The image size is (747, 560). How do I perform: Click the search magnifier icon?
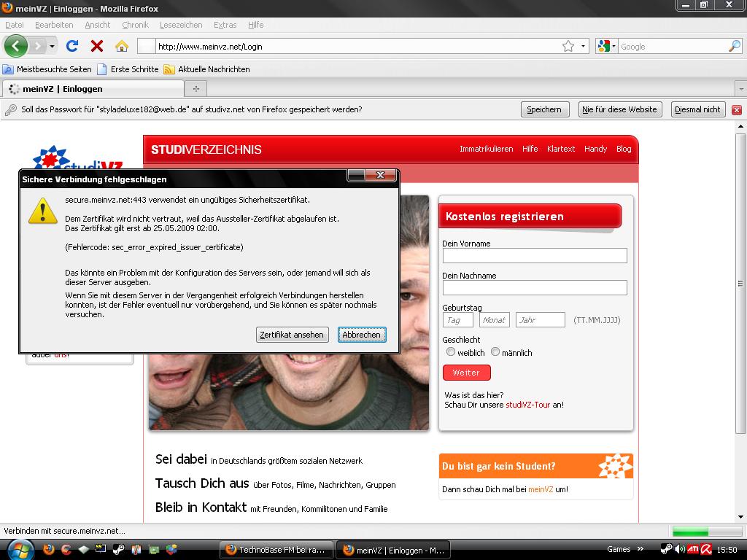[x=734, y=46]
